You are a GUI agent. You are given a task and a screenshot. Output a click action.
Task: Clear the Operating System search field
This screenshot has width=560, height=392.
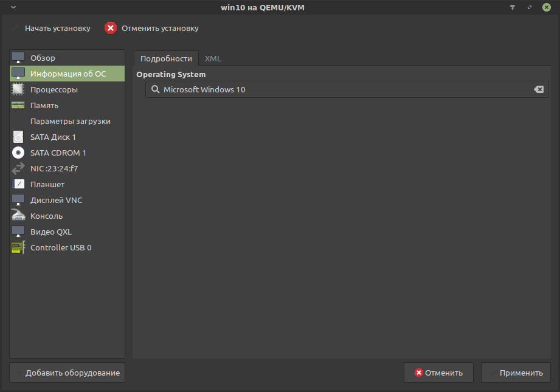(538, 89)
